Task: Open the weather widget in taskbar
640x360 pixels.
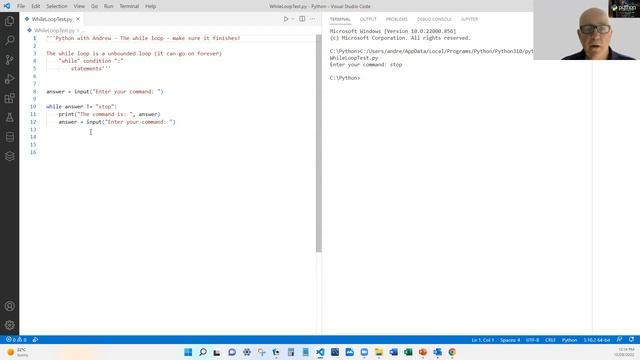Action: click(x=18, y=352)
